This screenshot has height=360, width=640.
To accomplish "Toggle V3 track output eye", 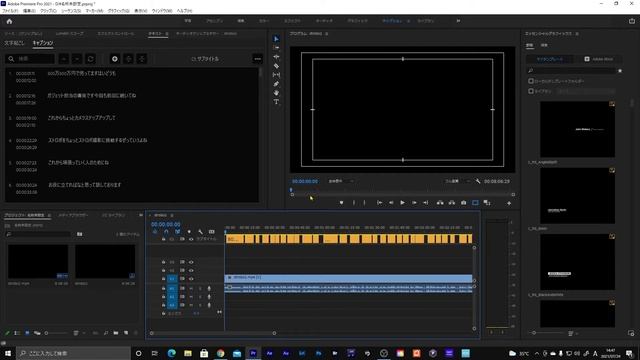I will click(191, 262).
